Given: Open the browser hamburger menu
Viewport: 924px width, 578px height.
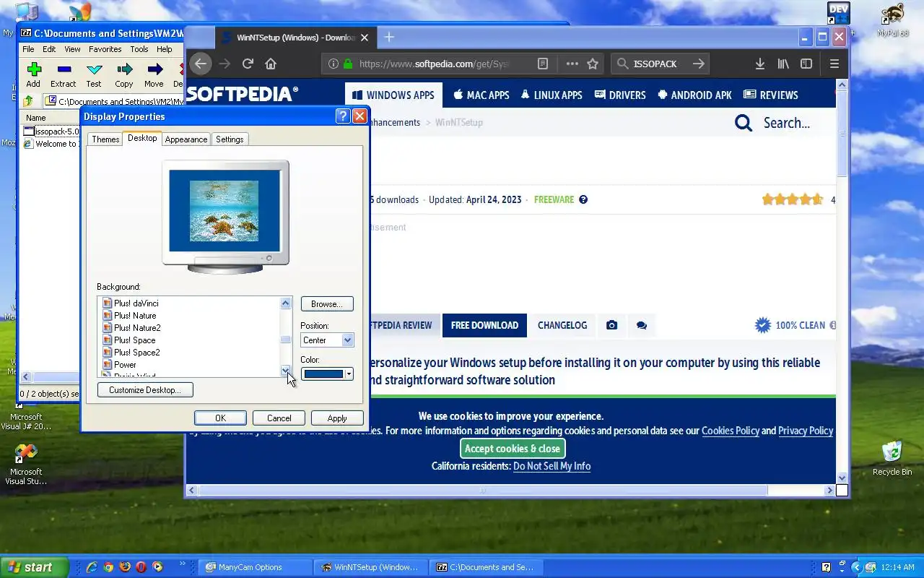Looking at the screenshot, I should tap(834, 64).
